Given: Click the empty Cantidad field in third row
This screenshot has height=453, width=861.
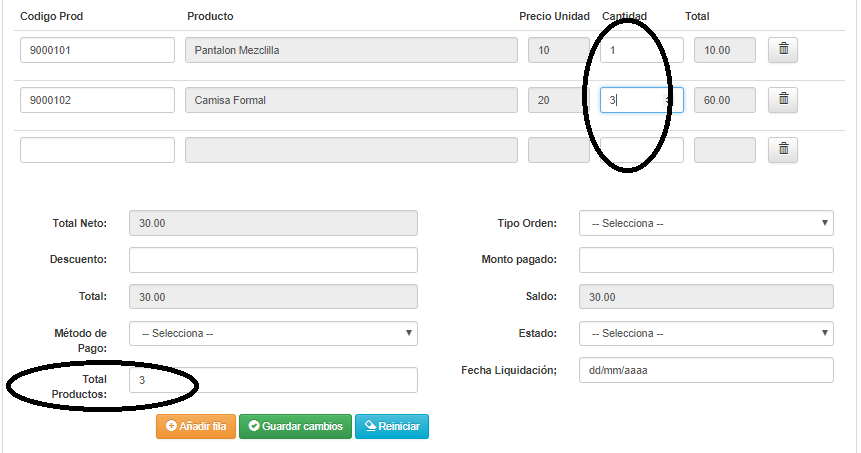Looking at the screenshot, I should (x=641, y=150).
